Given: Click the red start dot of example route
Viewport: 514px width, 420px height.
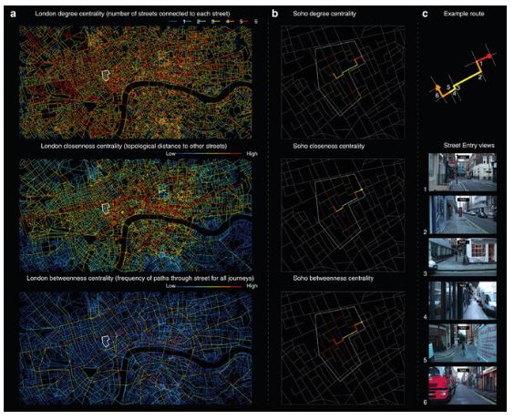Looking at the screenshot, I should (x=489, y=56).
